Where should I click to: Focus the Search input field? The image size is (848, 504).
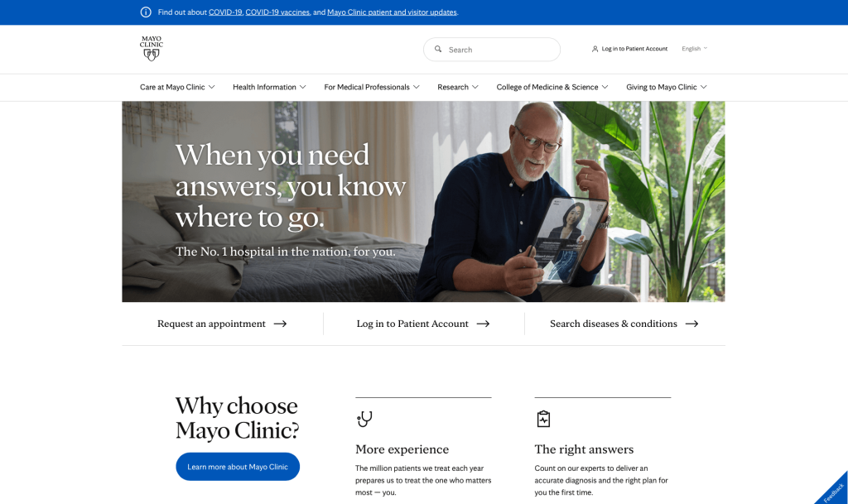click(x=492, y=49)
